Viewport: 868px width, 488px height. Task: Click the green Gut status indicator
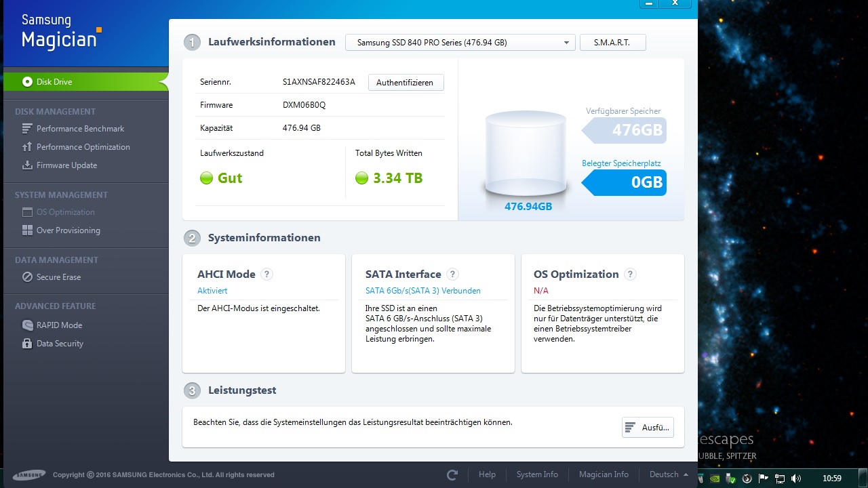[x=206, y=178]
